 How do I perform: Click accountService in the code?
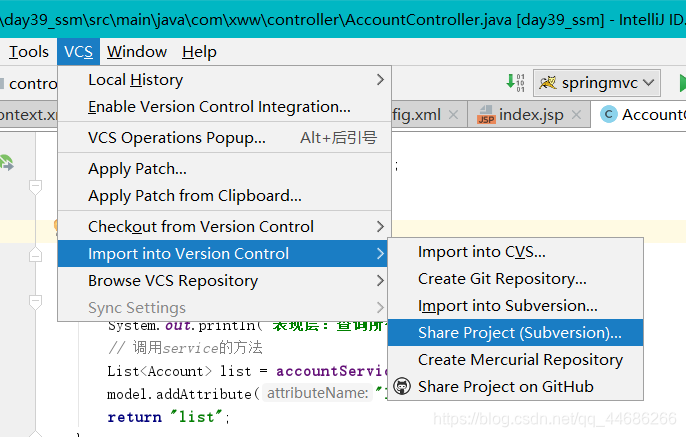(332, 371)
